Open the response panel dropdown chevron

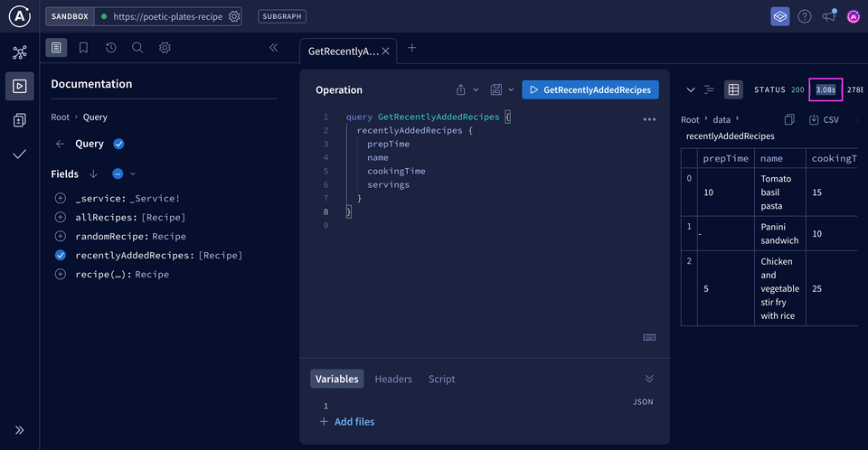(x=690, y=89)
